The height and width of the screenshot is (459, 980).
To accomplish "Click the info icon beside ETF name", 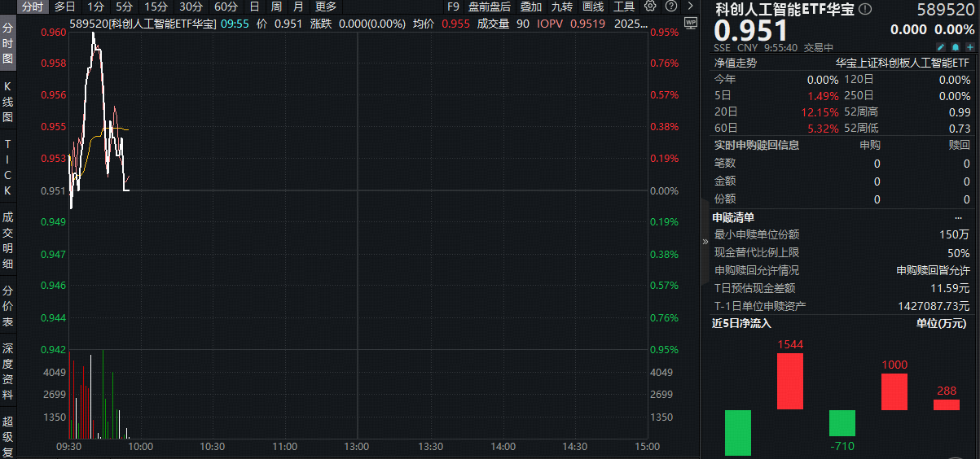I will click(x=864, y=10).
